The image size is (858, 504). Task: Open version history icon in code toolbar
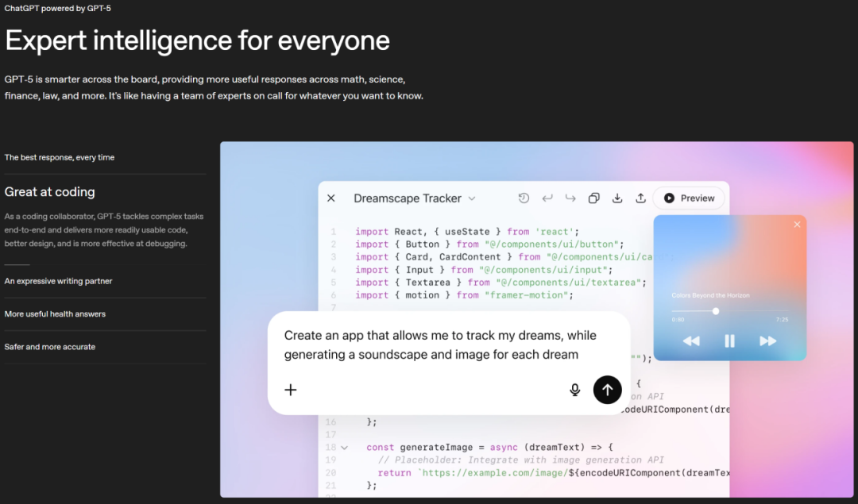[524, 198]
